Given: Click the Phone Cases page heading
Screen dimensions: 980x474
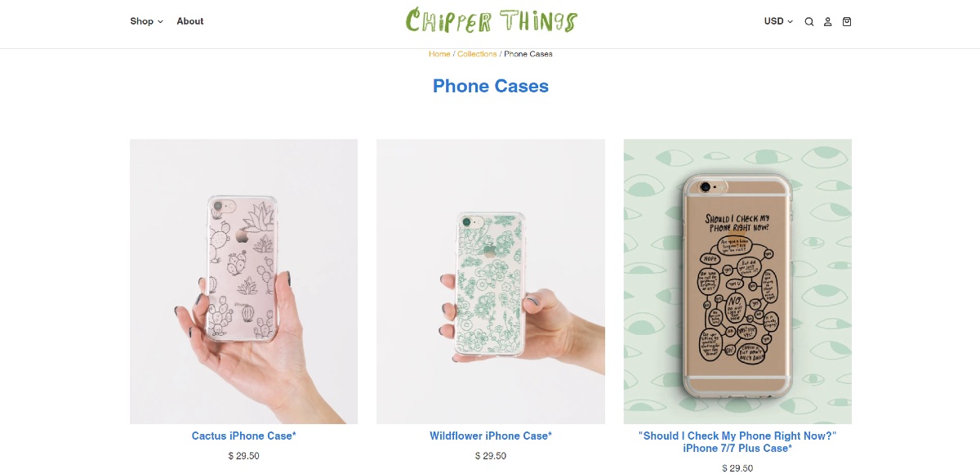Looking at the screenshot, I should [491, 86].
